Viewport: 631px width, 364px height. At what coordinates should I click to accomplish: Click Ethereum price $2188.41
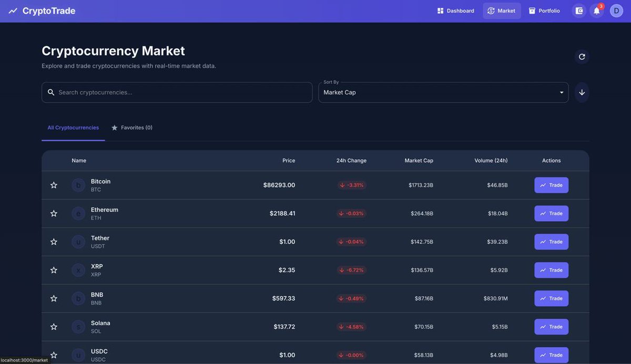[x=282, y=213]
